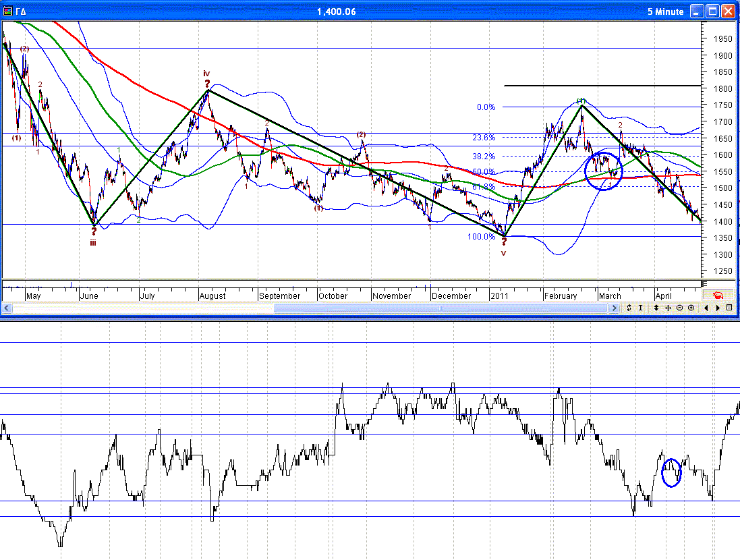This screenshot has height=560, width=740.
Task: Zoom in with the plus magnifier icon
Action: (691, 308)
